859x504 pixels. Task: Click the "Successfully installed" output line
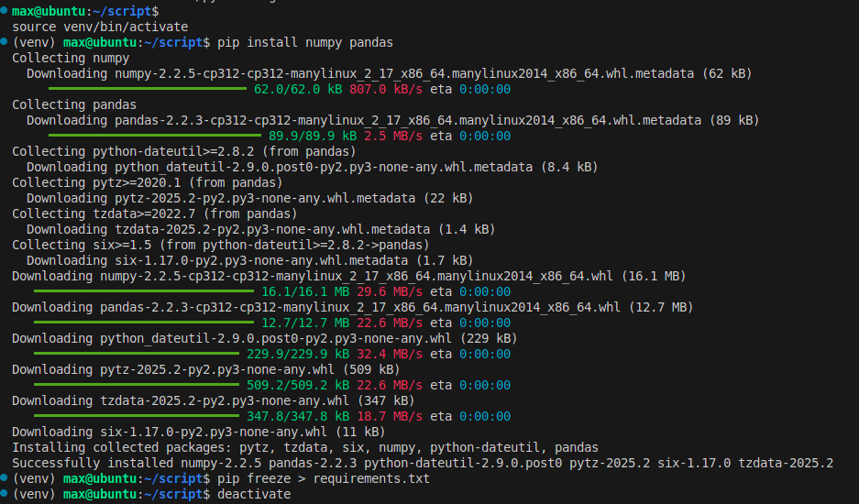(x=422, y=463)
